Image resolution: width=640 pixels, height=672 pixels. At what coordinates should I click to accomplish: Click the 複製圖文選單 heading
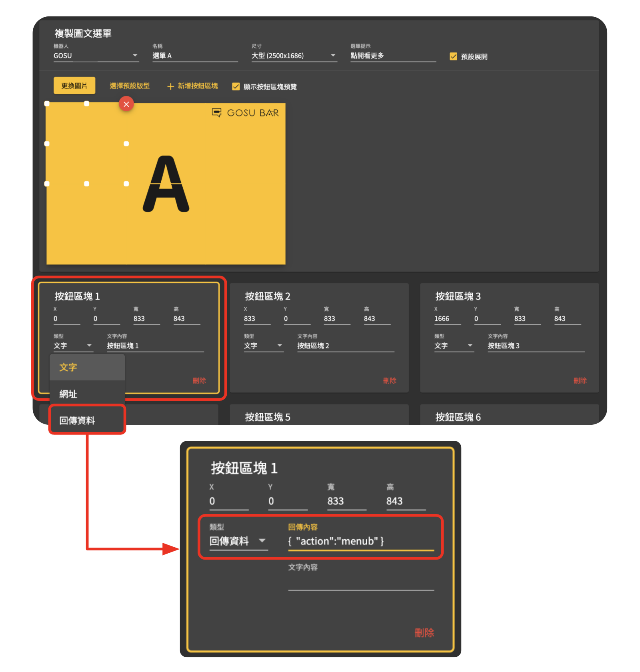coord(83,33)
